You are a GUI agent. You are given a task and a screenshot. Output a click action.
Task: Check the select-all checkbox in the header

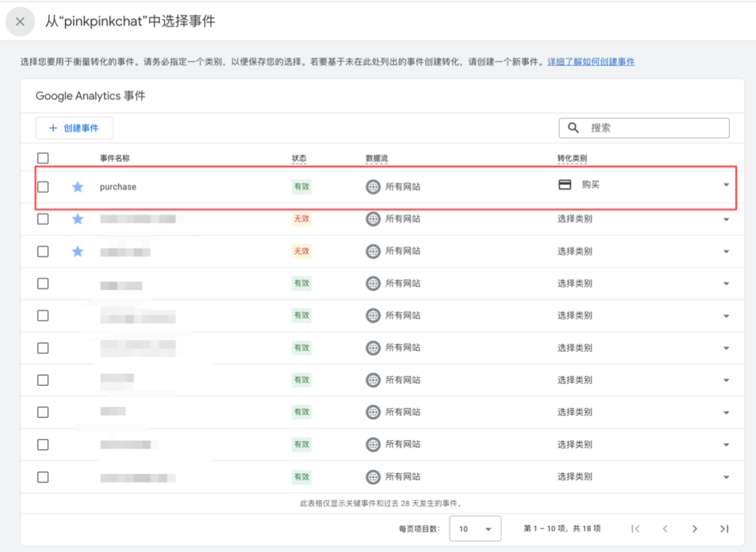point(43,158)
